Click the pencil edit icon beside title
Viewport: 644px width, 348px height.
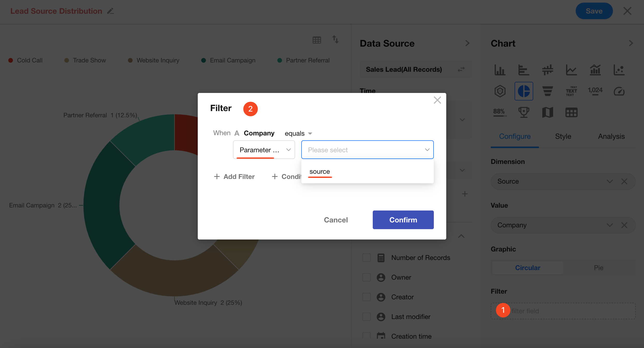point(111,11)
